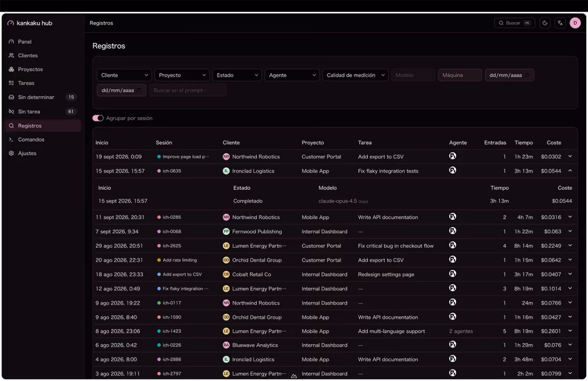Go to Panel in sidebar
Screen dimensions: 588x381
(x=42, y=42)
